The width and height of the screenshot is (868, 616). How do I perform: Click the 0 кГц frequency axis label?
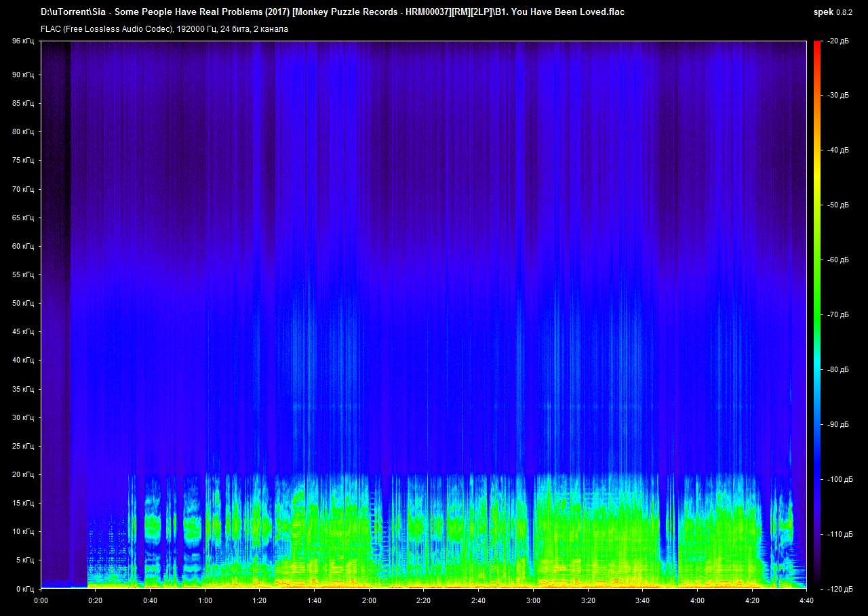(x=25, y=589)
